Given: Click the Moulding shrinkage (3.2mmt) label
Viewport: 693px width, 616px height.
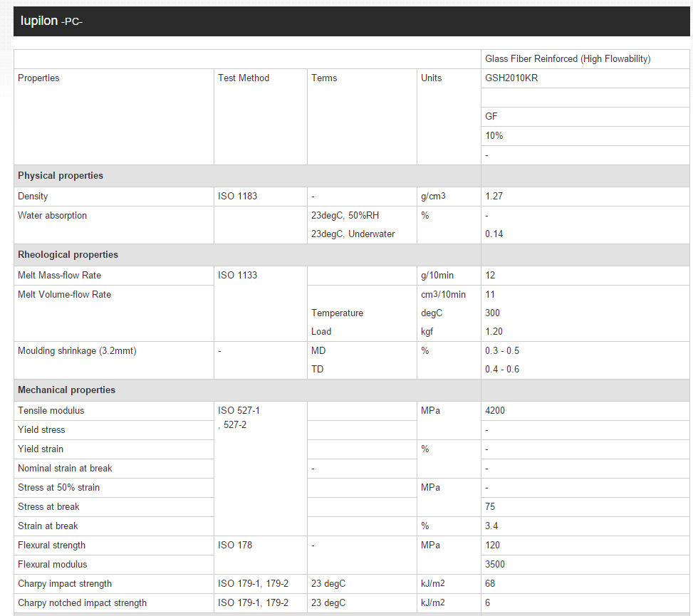Looking at the screenshot, I should tap(77, 351).
